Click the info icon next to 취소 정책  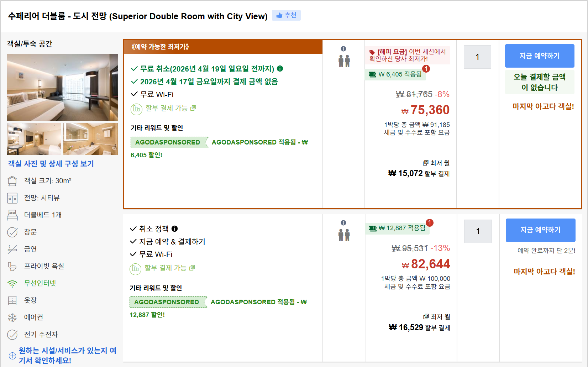tap(175, 229)
